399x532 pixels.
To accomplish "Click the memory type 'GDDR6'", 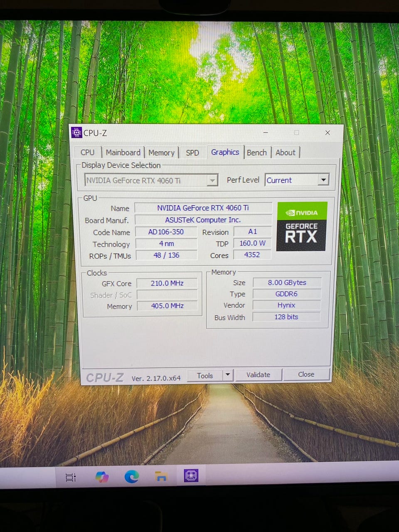I will tap(287, 294).
